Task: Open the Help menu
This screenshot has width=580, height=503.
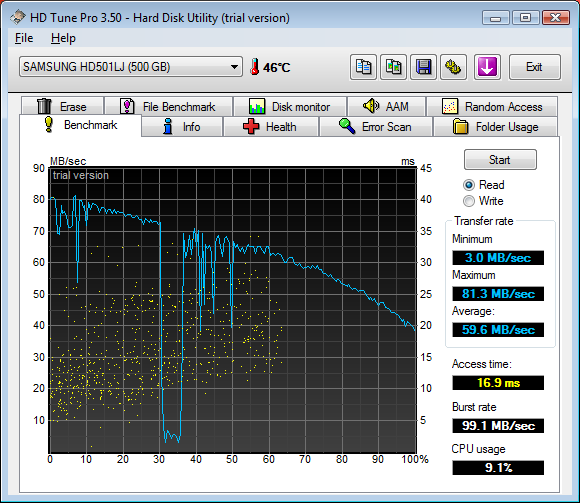Action: [63, 38]
